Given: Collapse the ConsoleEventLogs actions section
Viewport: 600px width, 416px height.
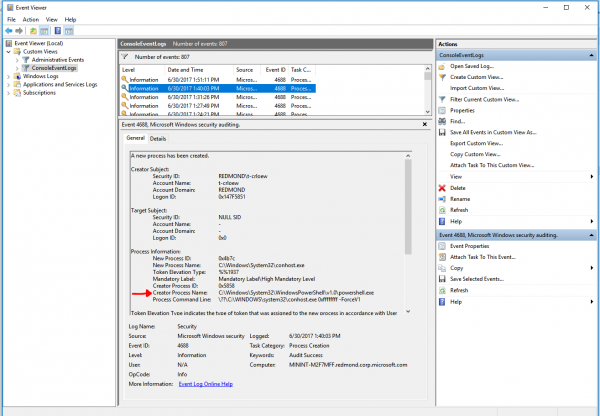Looking at the screenshot, I should point(591,55).
